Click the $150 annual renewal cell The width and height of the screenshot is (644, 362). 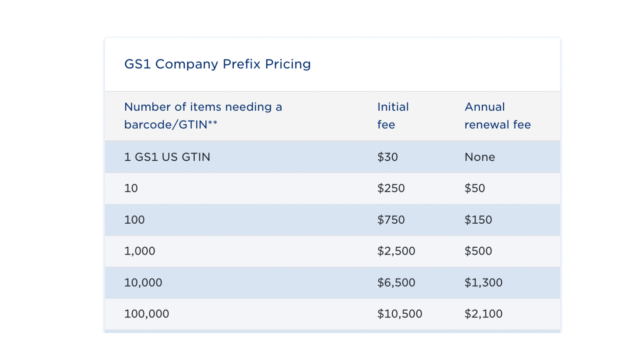click(x=478, y=220)
